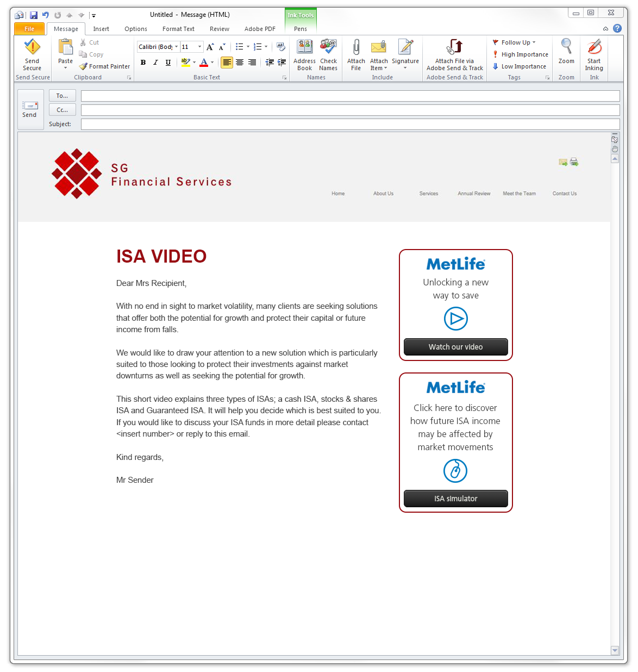This screenshot has height=672, width=638.
Task: Decrease the paragraph indent
Action: (270, 63)
